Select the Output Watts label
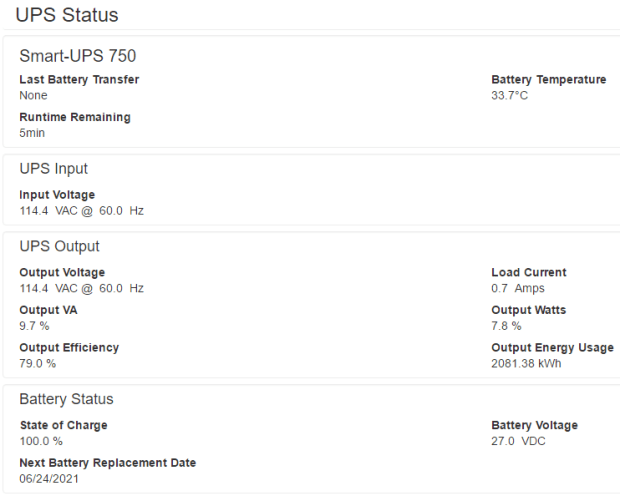Image resolution: width=620 pixels, height=496 pixels. coord(528,310)
